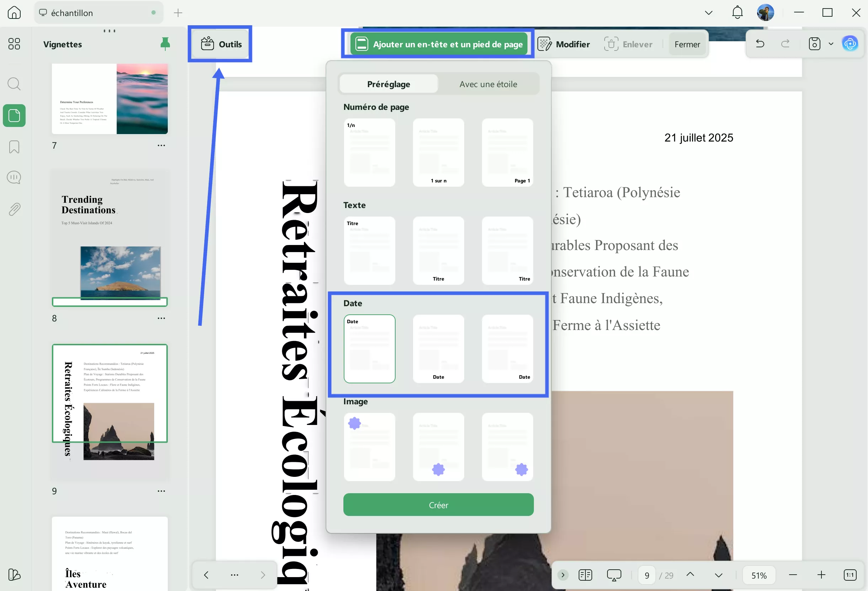Open the attachments panel with the paperclip icon
Image resolution: width=868 pixels, height=591 pixels.
click(14, 209)
